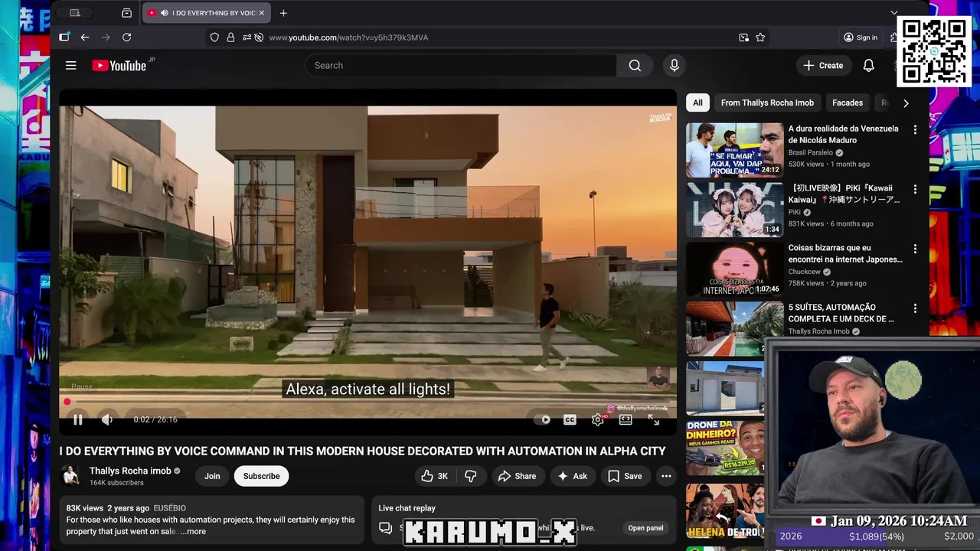The width and height of the screenshot is (980, 551).
Task: Select the All filter chip
Action: pos(697,103)
